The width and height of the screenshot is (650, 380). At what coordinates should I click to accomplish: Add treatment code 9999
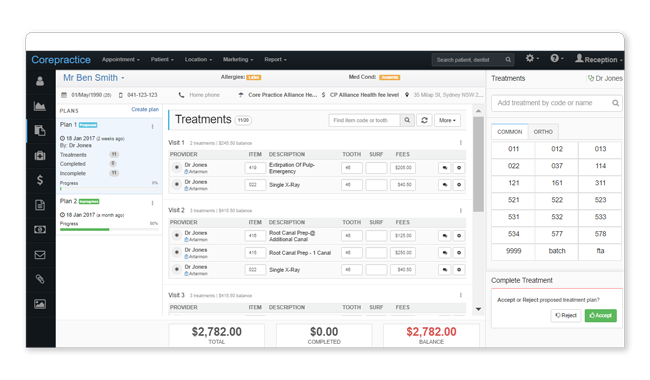pos(513,251)
